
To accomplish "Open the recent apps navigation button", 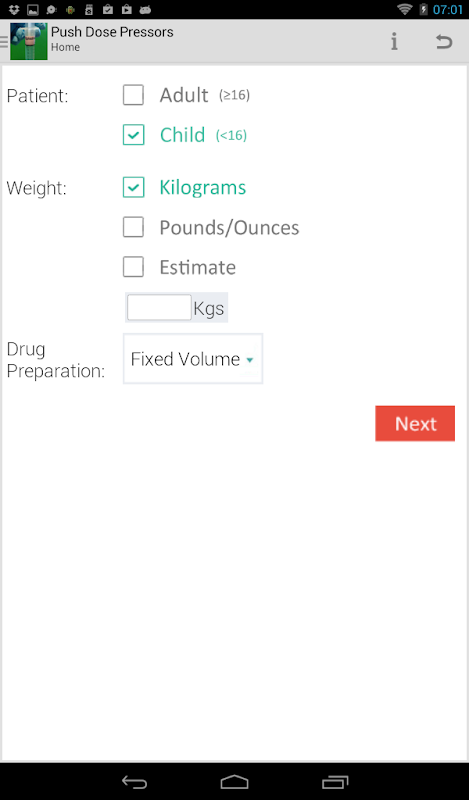I will [x=335, y=782].
